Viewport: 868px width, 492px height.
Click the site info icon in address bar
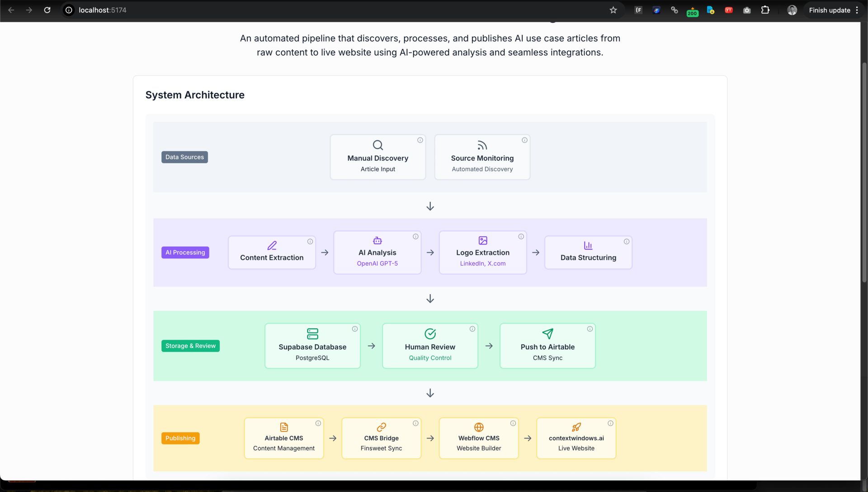pos(69,10)
